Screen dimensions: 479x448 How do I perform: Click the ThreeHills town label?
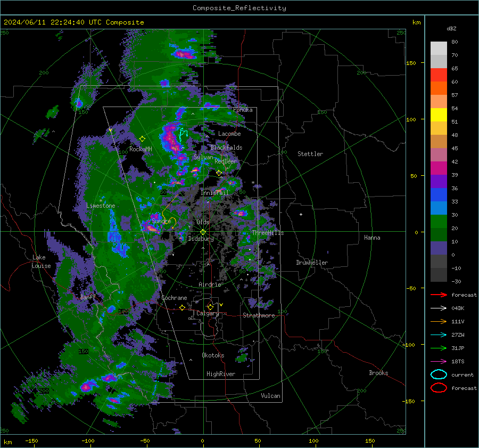point(268,233)
